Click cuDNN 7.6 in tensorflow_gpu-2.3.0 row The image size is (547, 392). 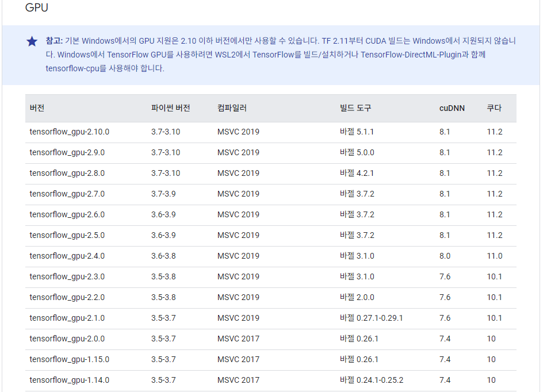coord(445,276)
